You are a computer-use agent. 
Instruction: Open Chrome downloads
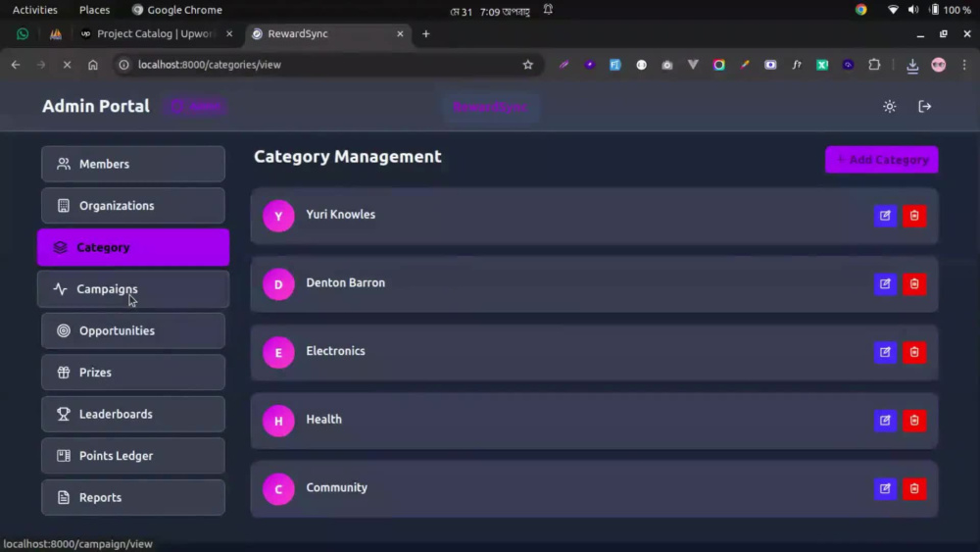(x=912, y=65)
